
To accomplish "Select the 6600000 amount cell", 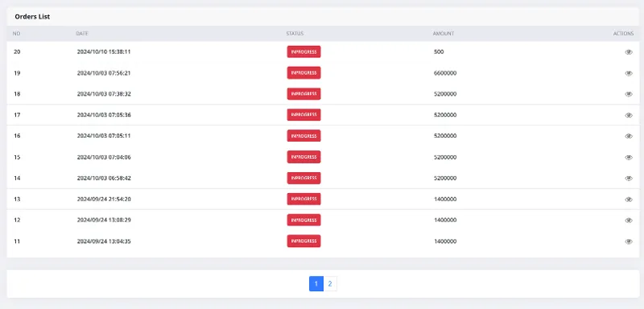I will [445, 73].
